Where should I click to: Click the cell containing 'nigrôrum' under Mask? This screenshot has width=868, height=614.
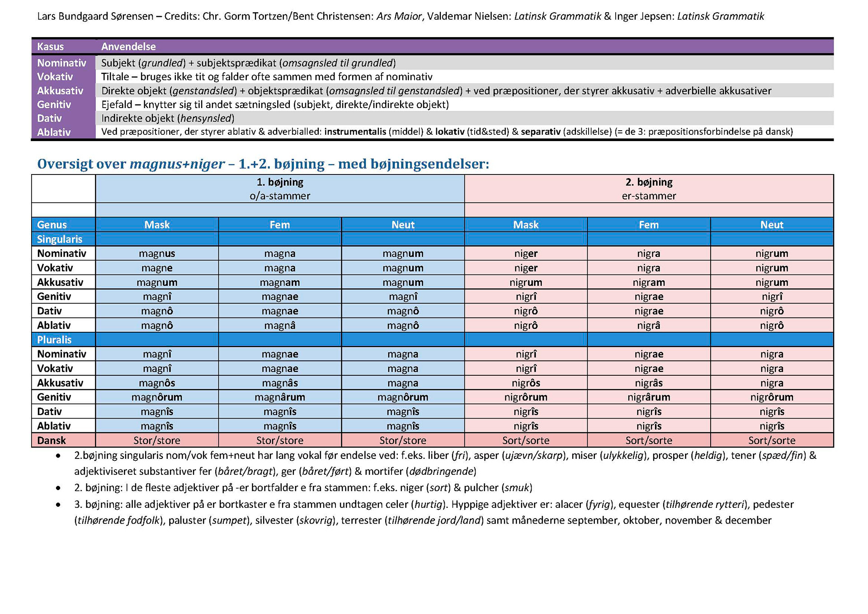526,397
